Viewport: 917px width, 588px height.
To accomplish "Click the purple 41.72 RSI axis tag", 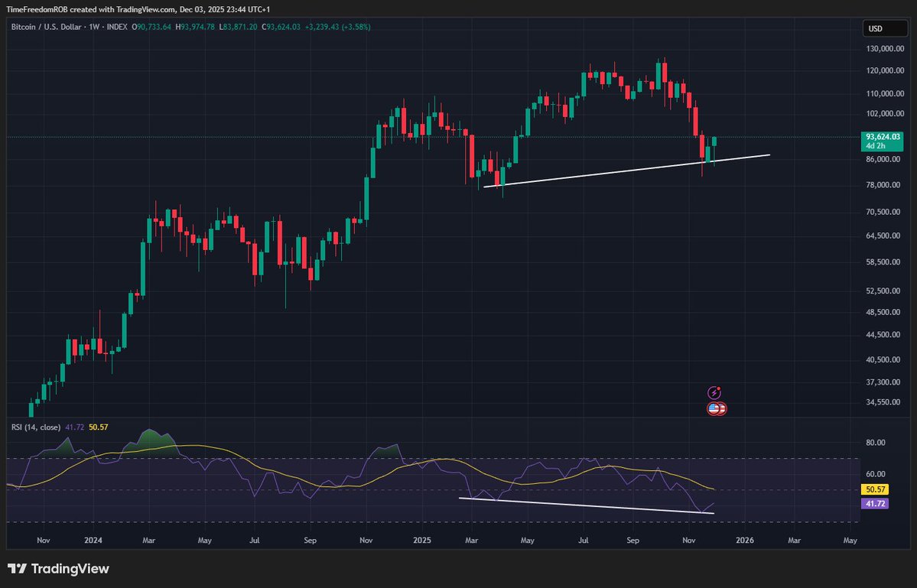I will [875, 503].
